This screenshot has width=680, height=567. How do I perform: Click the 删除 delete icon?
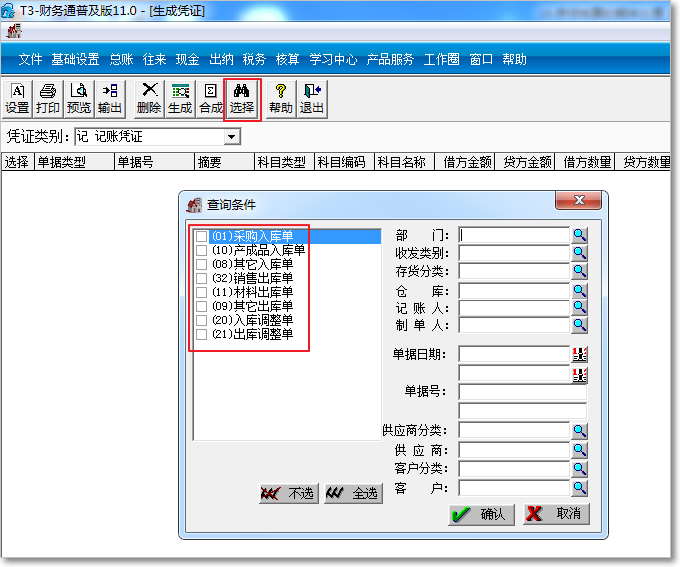pos(149,98)
